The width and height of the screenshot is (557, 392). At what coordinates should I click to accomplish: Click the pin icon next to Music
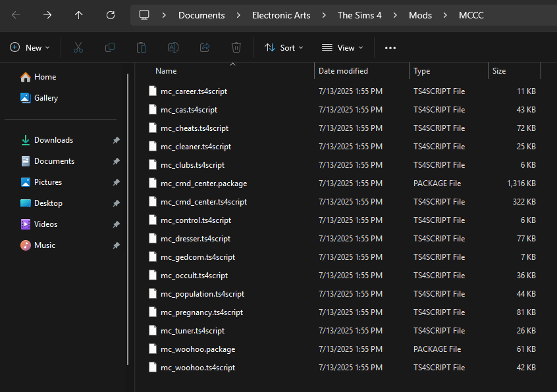pyautogui.click(x=116, y=245)
